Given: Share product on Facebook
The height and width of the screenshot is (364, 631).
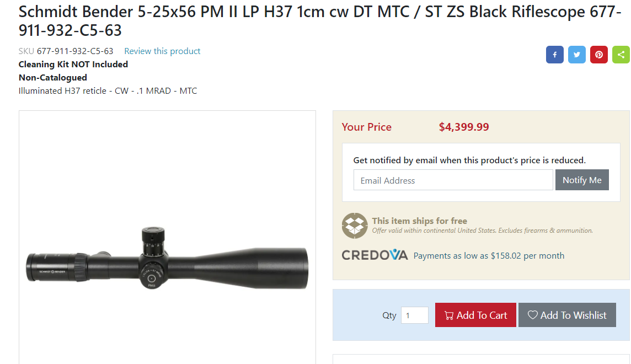Looking at the screenshot, I should (x=554, y=55).
